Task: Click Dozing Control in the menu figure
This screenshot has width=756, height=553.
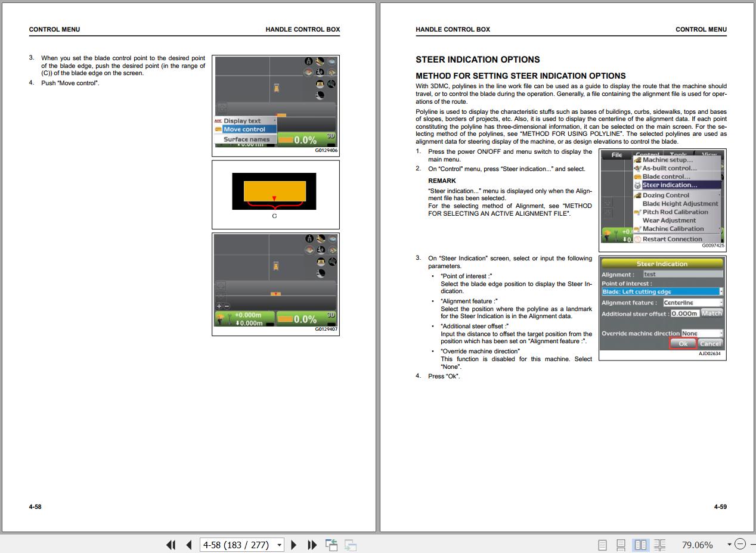Action: point(666,195)
